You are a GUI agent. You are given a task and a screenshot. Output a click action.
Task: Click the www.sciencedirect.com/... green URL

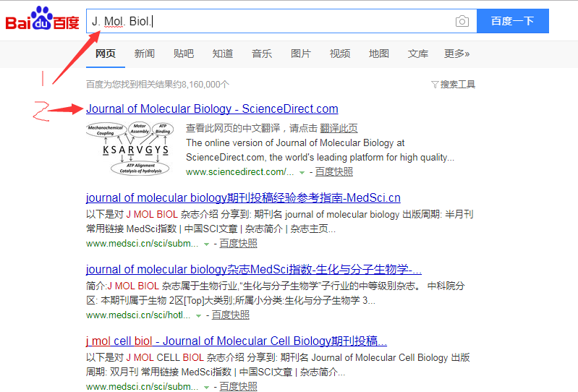(x=239, y=172)
